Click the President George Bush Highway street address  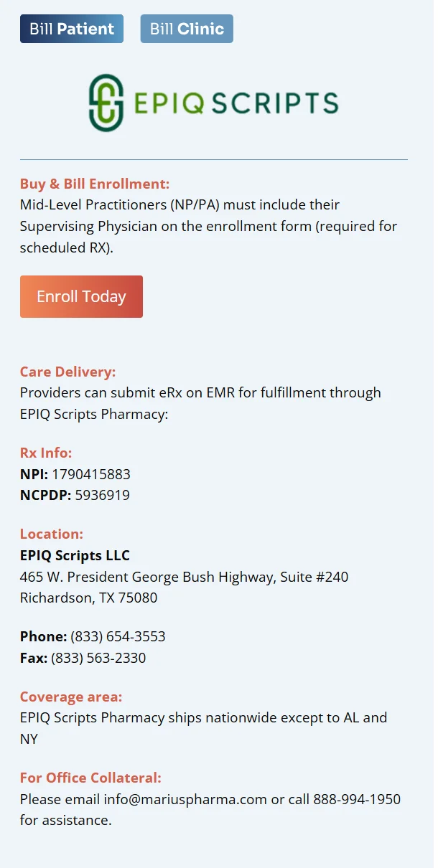coord(184,577)
